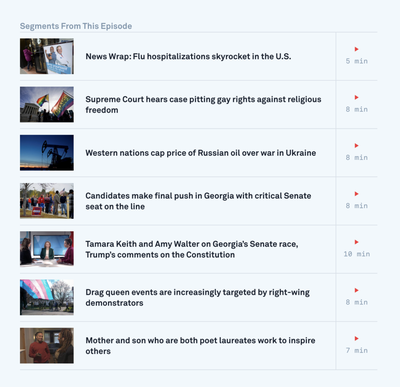This screenshot has width=400, height=387.
Task: Play the News Wrap flu hospitalizations segment
Action: (x=356, y=49)
